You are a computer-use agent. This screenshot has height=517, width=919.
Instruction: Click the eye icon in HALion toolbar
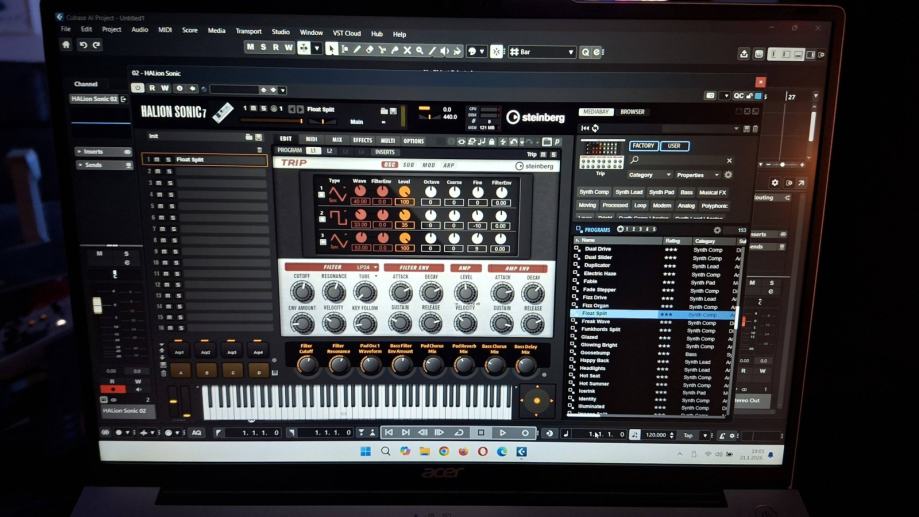click(461, 141)
